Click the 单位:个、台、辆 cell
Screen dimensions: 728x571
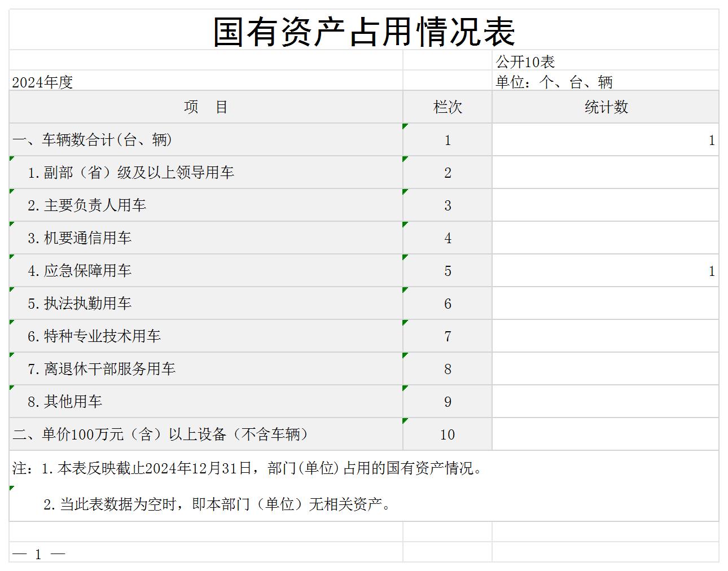point(554,82)
